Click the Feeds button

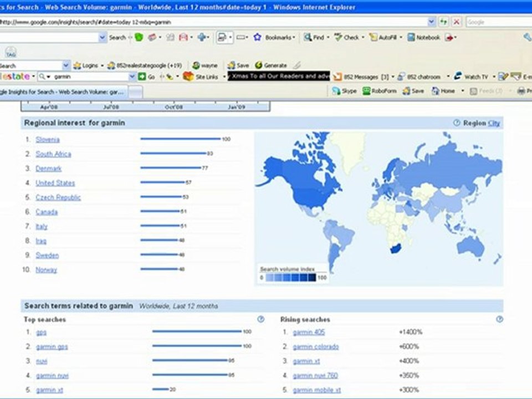[x=487, y=91]
